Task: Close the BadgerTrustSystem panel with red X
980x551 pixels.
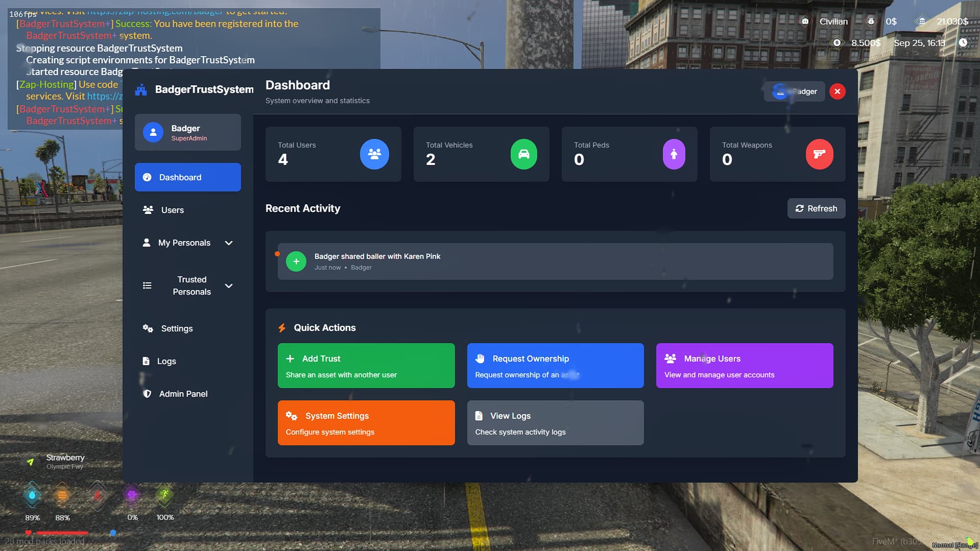Action: tap(838, 91)
